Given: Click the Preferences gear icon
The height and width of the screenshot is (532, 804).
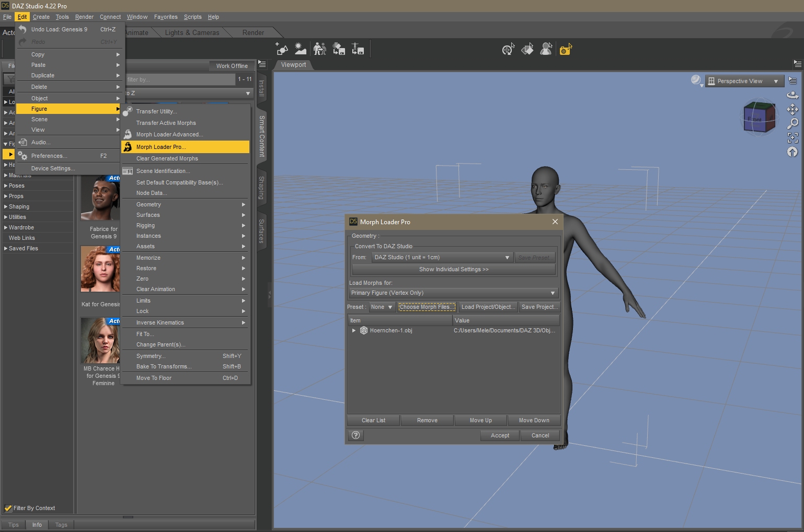Looking at the screenshot, I should click(x=22, y=156).
